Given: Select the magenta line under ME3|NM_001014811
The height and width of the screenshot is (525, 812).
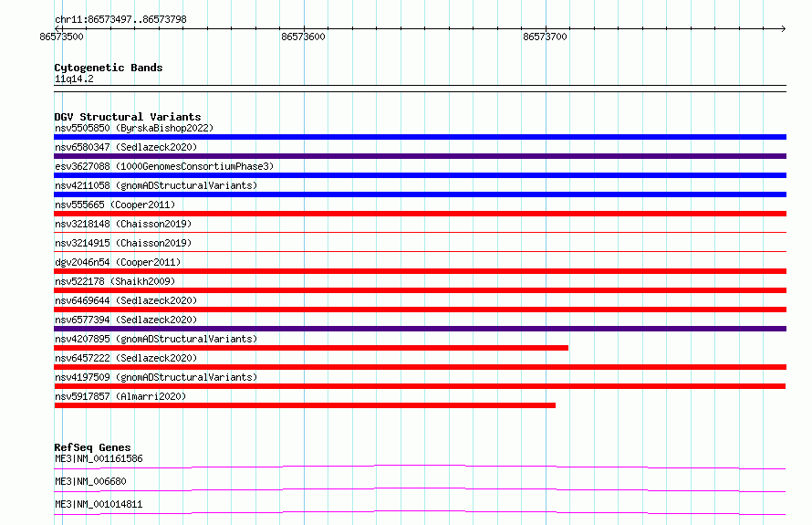Looking at the screenshot, I should click(420, 512).
